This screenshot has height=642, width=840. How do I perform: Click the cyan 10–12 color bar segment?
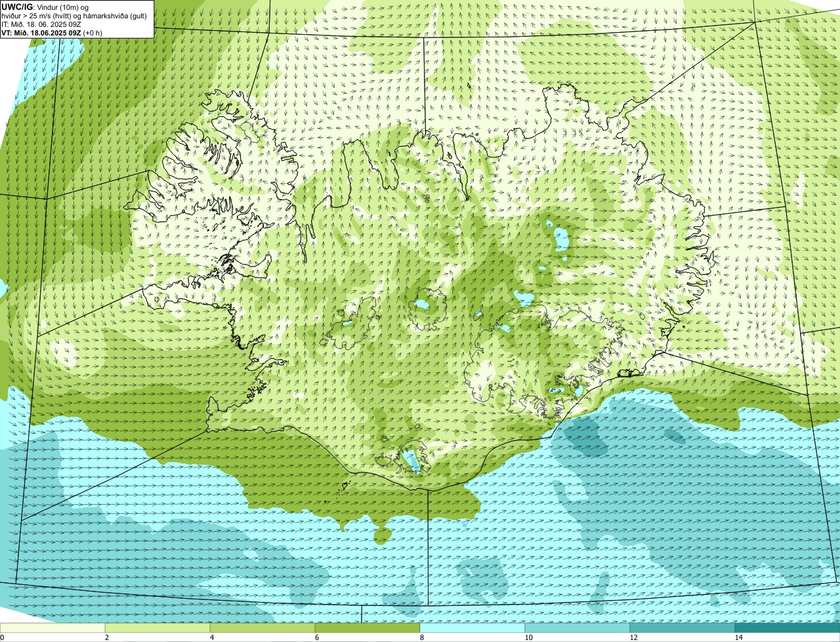point(577,628)
